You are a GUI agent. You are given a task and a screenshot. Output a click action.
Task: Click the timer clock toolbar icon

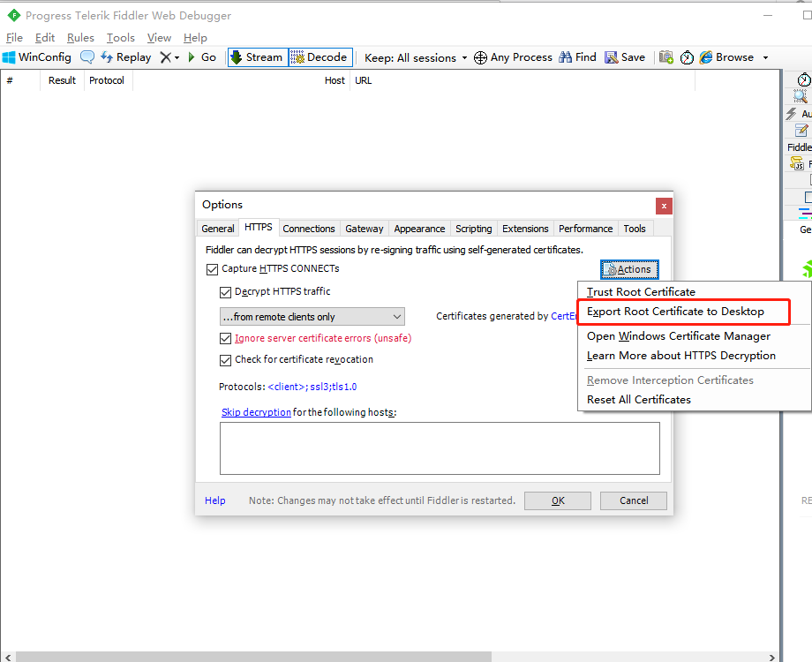(x=687, y=57)
